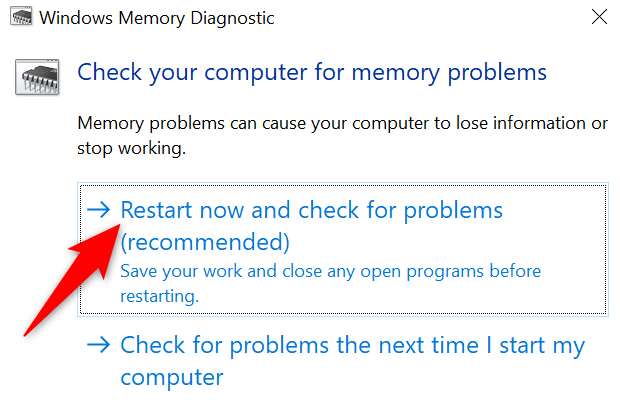Screen dimensions: 620x402
Task: Click blank space right of "(recommended)" inside option box
Action: tap(450, 242)
